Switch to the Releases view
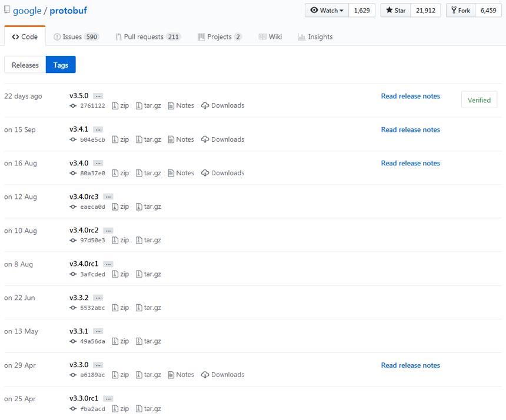The width and height of the screenshot is (506, 420). click(x=25, y=65)
